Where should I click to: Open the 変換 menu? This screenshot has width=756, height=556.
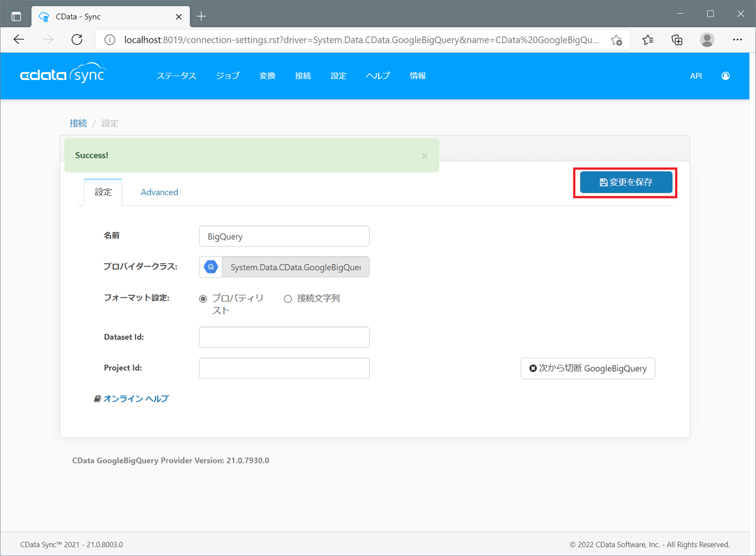coord(268,76)
